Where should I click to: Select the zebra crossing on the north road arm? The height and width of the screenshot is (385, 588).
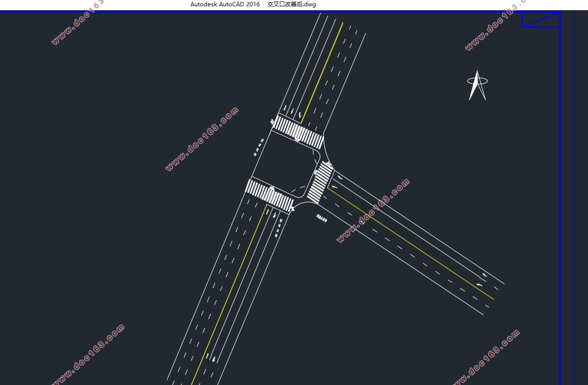click(x=298, y=132)
